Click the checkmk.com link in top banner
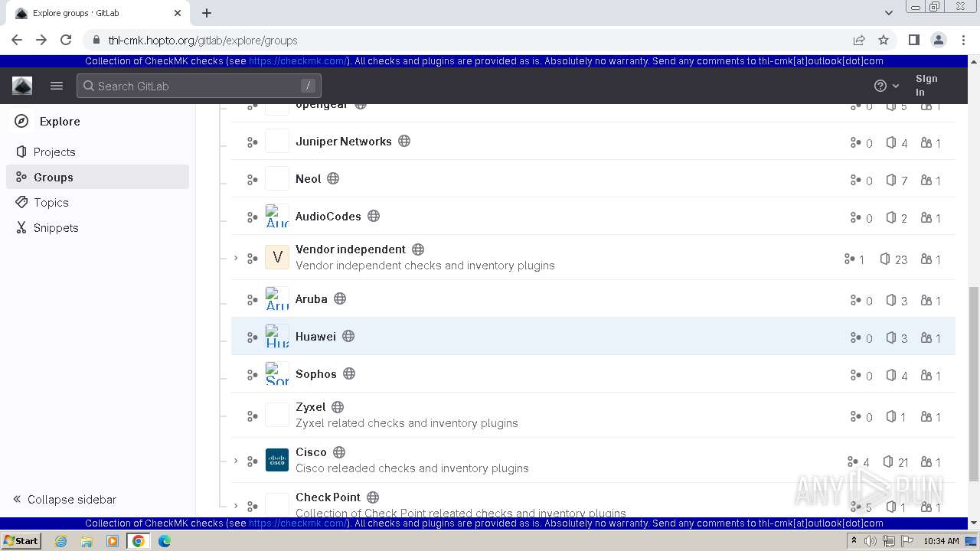This screenshot has width=980, height=551. point(298,61)
